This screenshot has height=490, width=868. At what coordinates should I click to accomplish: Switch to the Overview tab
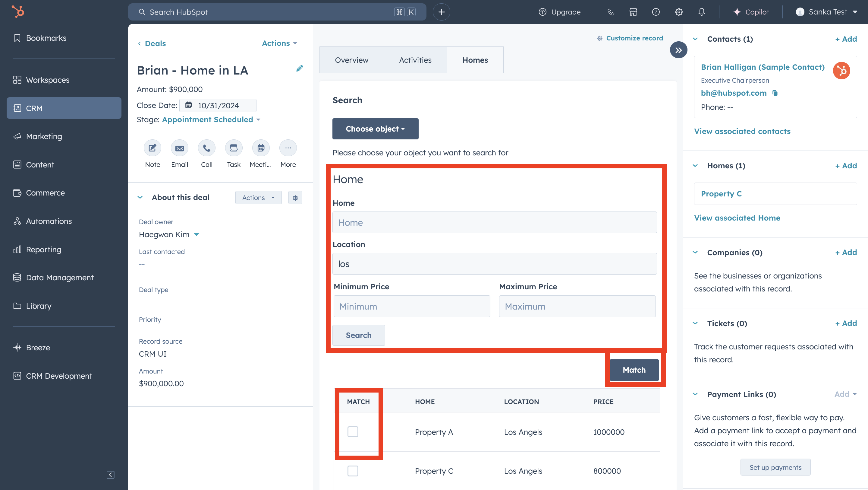[x=351, y=60]
